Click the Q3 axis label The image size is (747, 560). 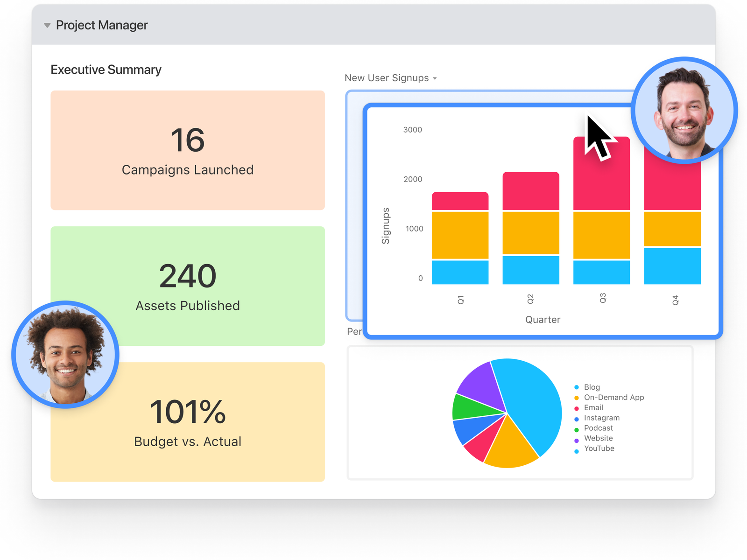click(603, 298)
